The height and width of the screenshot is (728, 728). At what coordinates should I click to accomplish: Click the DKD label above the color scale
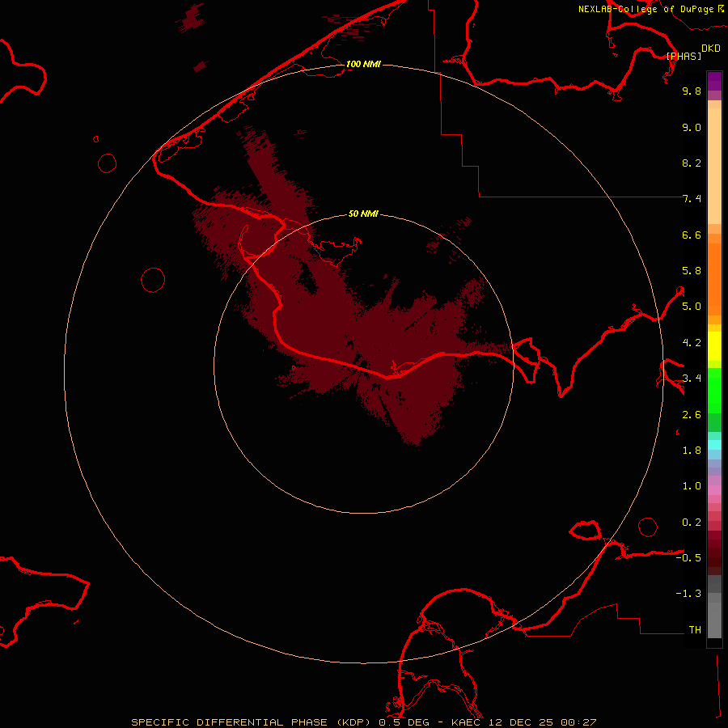711,49
